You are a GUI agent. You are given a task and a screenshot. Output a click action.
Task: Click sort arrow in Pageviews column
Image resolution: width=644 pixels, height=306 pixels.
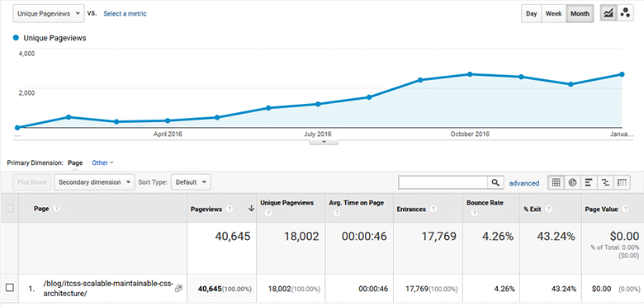point(251,209)
